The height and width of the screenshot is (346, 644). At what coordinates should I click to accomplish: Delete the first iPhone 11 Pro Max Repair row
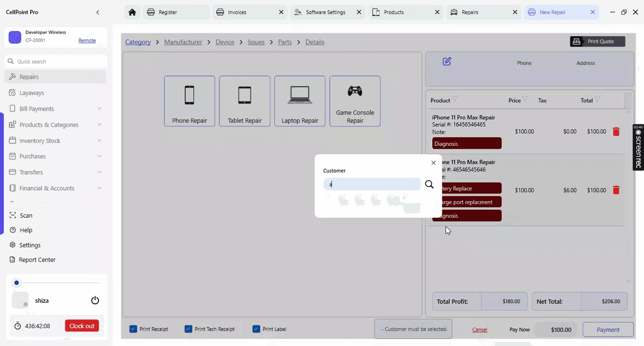point(616,132)
